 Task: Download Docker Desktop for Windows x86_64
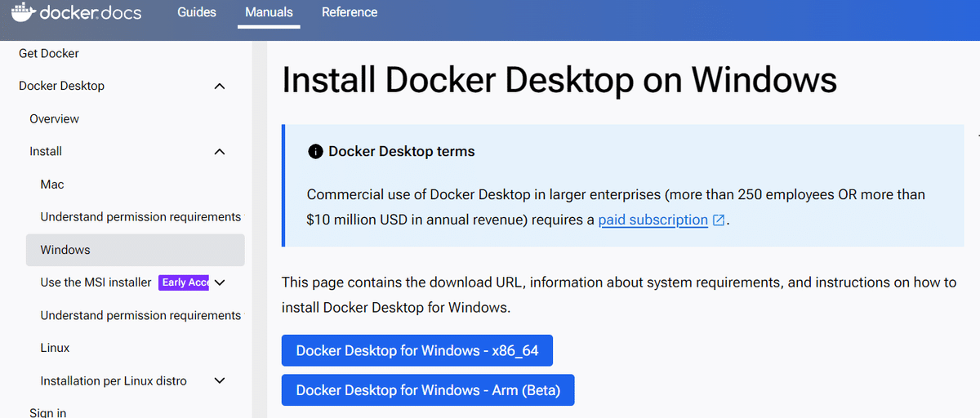pyautogui.click(x=417, y=350)
